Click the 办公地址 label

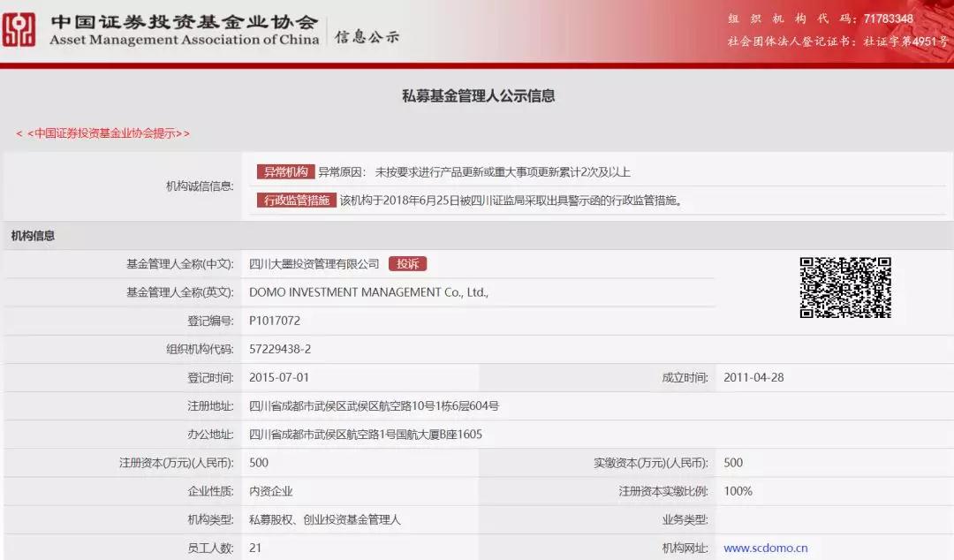210,434
